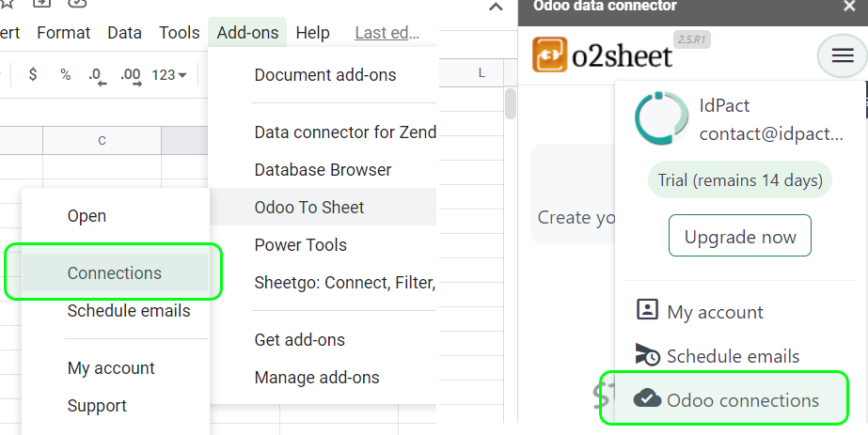Click the o2sheet logo icon

[549, 55]
